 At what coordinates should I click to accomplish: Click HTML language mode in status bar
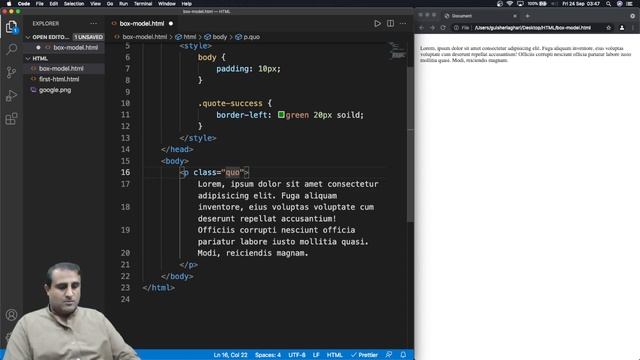pos(334,355)
